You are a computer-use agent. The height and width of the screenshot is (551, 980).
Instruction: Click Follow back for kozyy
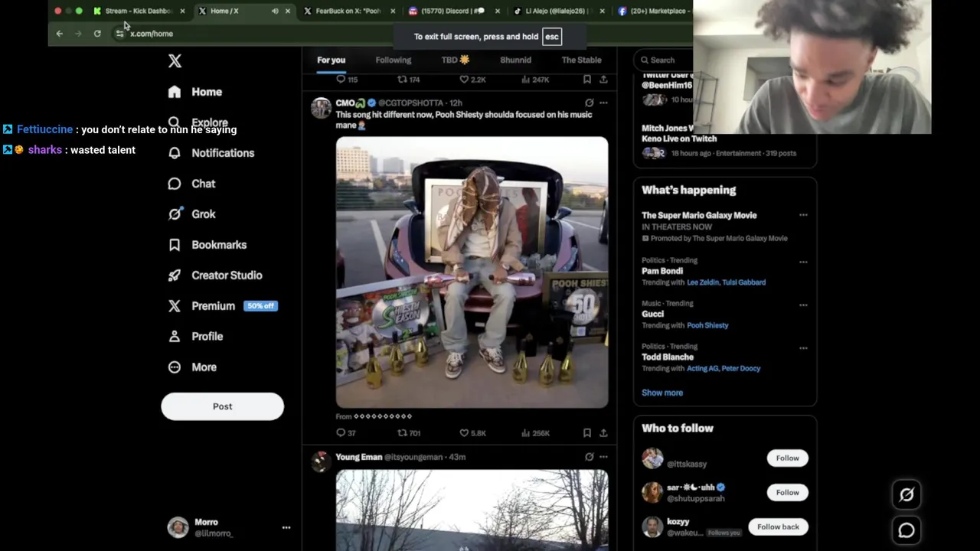pyautogui.click(x=778, y=527)
